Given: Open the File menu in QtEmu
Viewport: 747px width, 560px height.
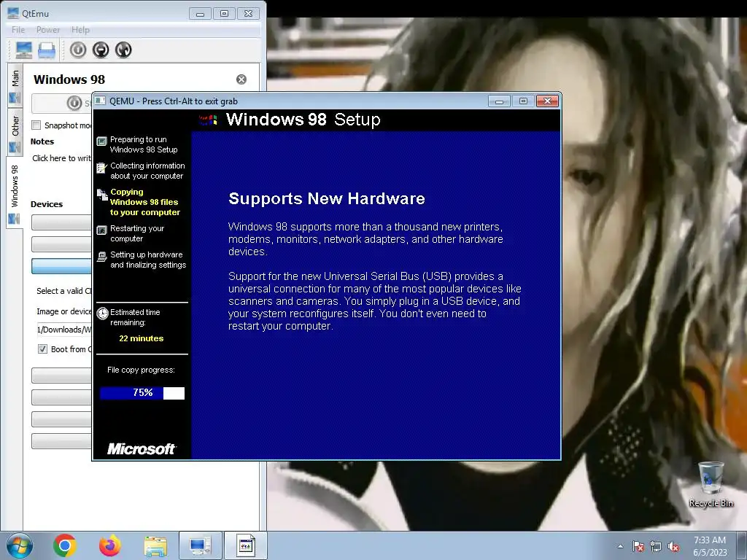Looking at the screenshot, I should tap(18, 29).
